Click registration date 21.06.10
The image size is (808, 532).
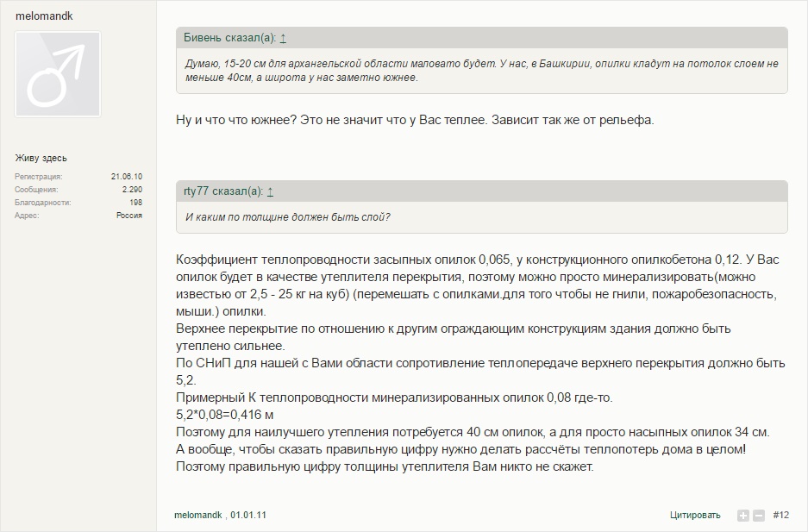127,177
